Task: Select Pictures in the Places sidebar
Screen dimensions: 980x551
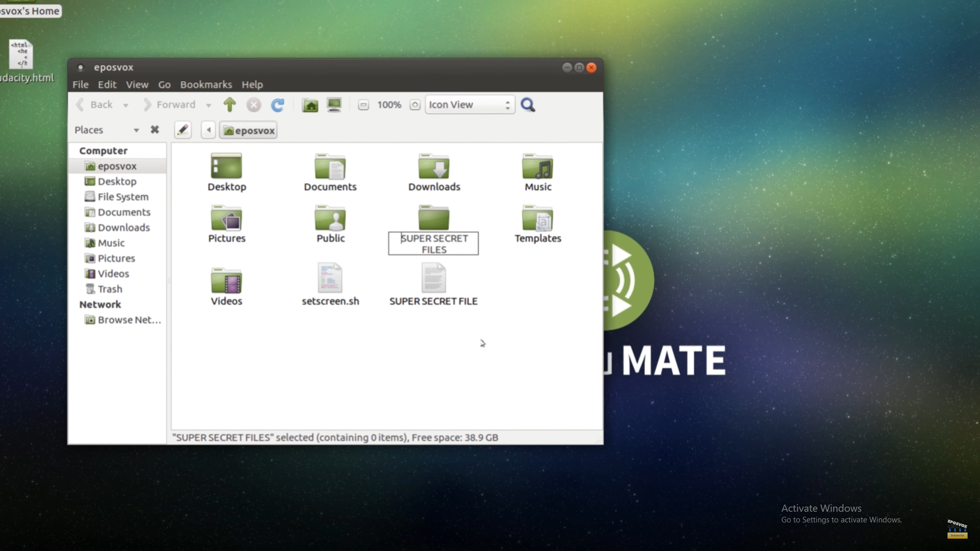Action: (x=117, y=258)
